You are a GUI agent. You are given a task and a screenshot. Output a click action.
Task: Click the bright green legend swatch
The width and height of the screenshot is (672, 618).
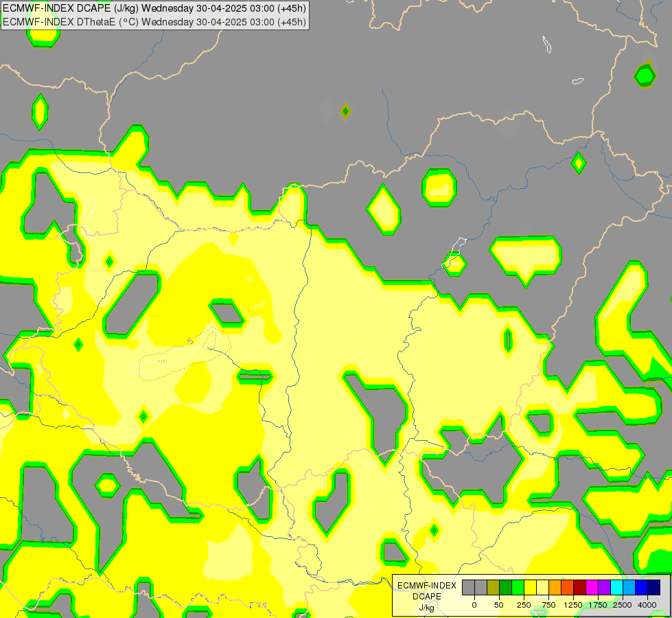pos(518,587)
